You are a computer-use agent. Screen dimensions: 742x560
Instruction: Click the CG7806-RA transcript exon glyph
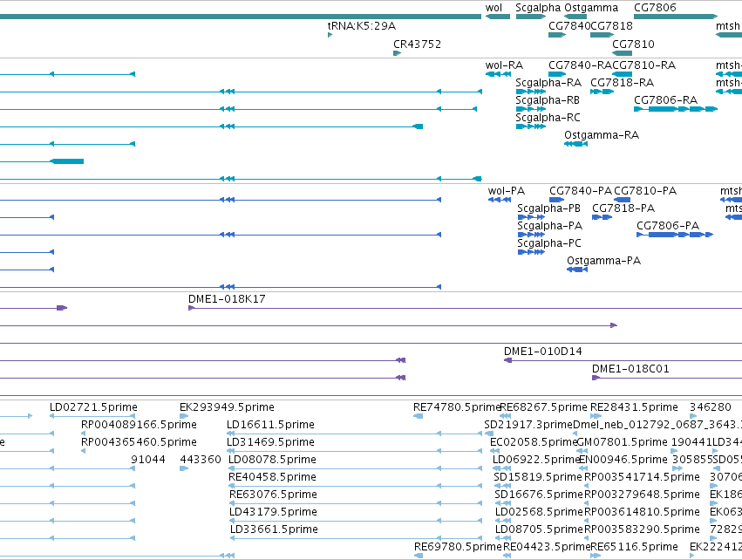coord(676,109)
